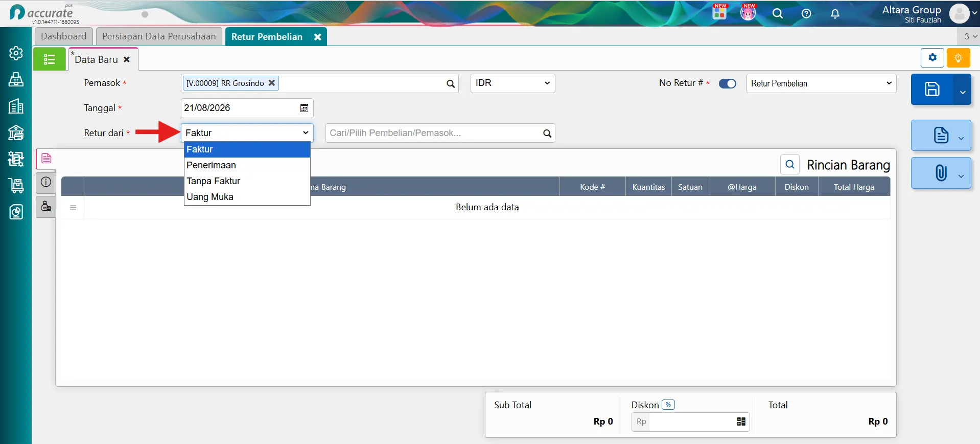Close the Data Baru sub-tab
Screen dimensions: 980x444
pos(127,59)
